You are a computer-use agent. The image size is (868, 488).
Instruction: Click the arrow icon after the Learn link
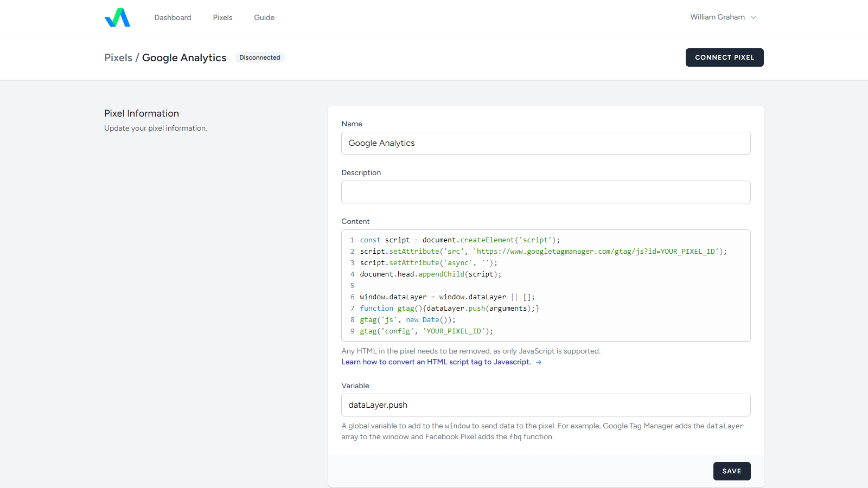click(x=539, y=362)
